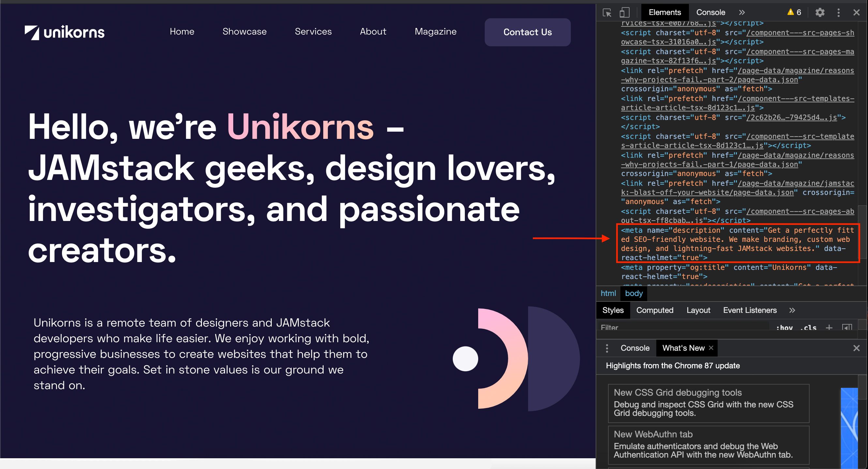Click the pink Unikorns headline word
The height and width of the screenshot is (469, 868).
click(x=300, y=127)
